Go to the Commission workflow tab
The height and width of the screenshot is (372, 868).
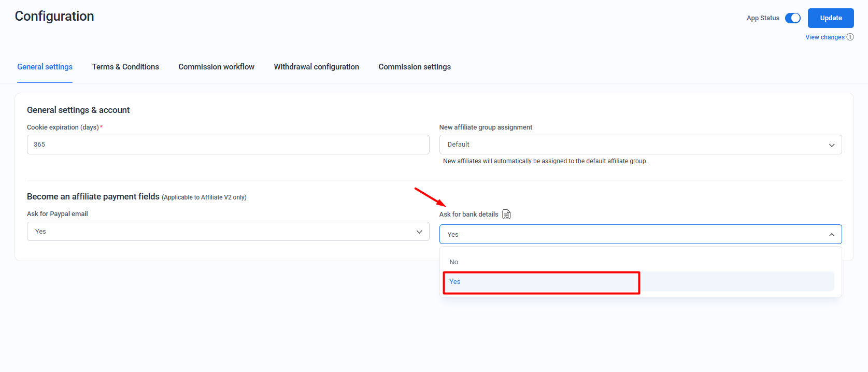point(216,67)
